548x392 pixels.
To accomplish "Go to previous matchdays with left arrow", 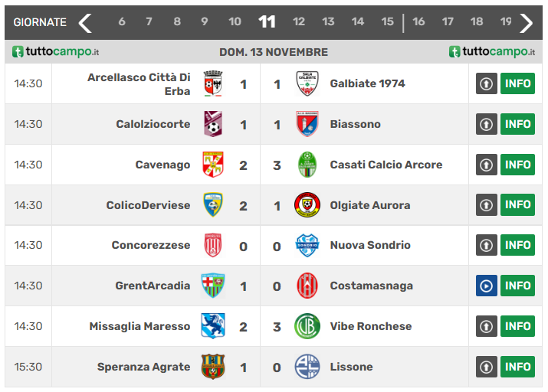I will pyautogui.click(x=85, y=22).
